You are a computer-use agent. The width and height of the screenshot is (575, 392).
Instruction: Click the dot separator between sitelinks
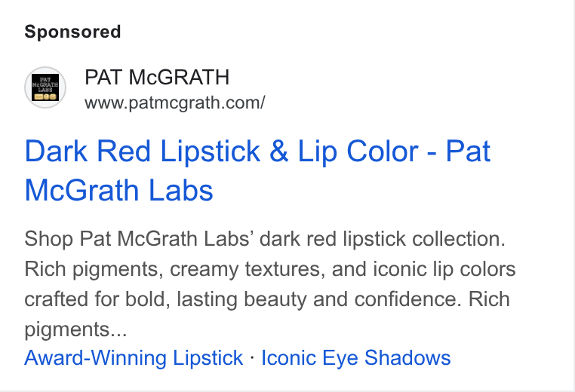(252, 357)
